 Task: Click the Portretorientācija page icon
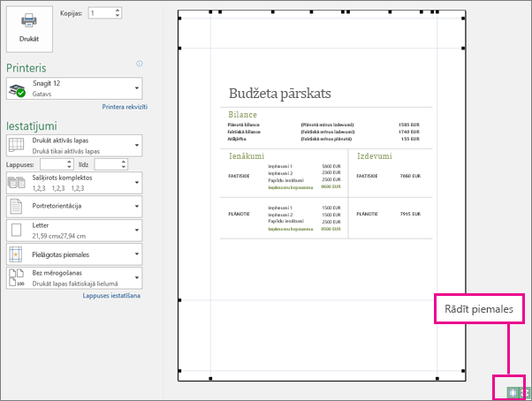[x=16, y=207]
